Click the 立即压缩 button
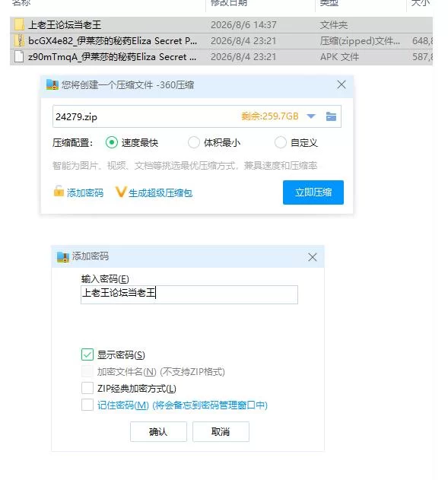This screenshot has width=448, height=480. [313, 192]
